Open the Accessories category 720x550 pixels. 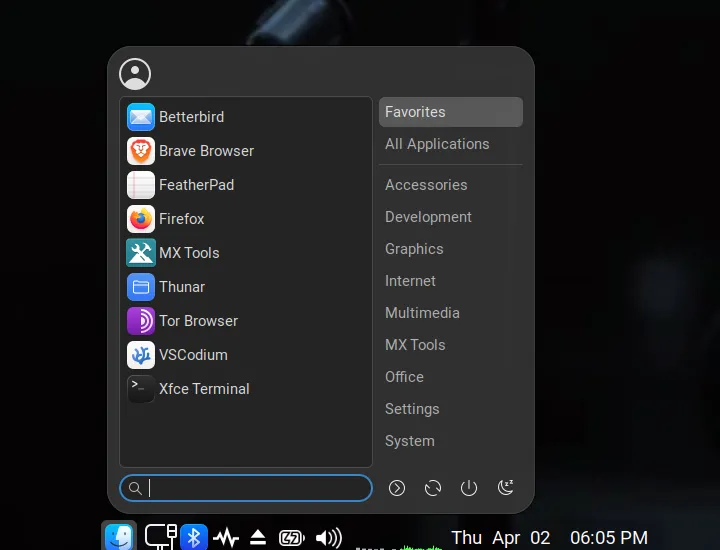click(451, 185)
